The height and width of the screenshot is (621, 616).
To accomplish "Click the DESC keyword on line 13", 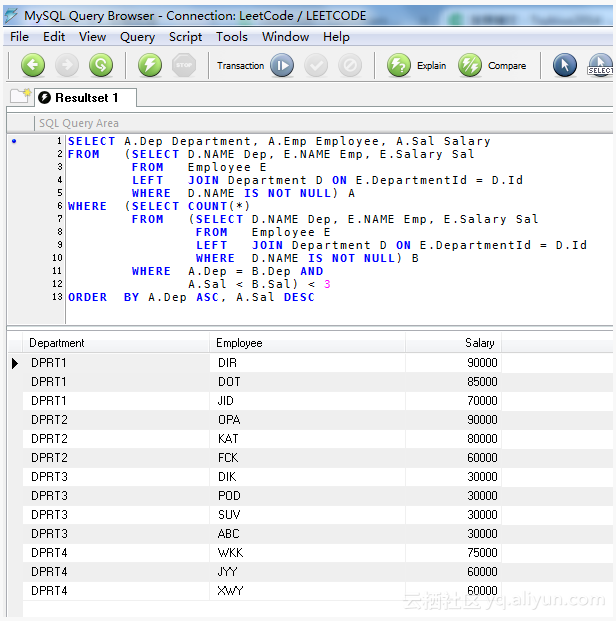I will (299, 297).
